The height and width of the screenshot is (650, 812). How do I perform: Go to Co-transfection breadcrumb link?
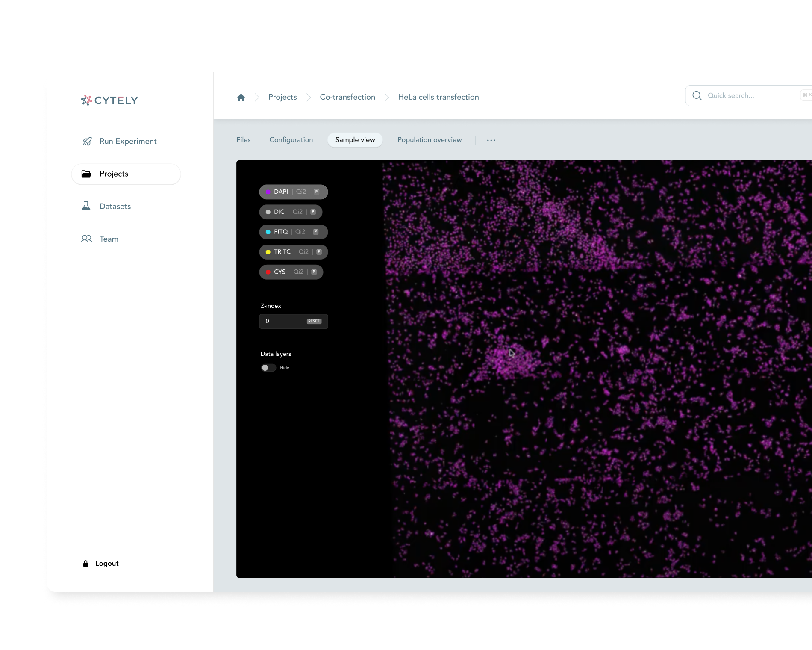tap(347, 97)
